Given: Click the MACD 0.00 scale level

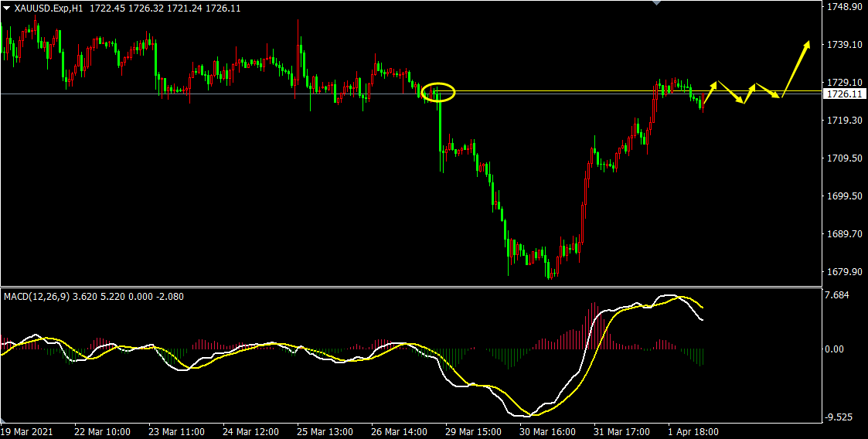Looking at the screenshot, I should coord(836,349).
